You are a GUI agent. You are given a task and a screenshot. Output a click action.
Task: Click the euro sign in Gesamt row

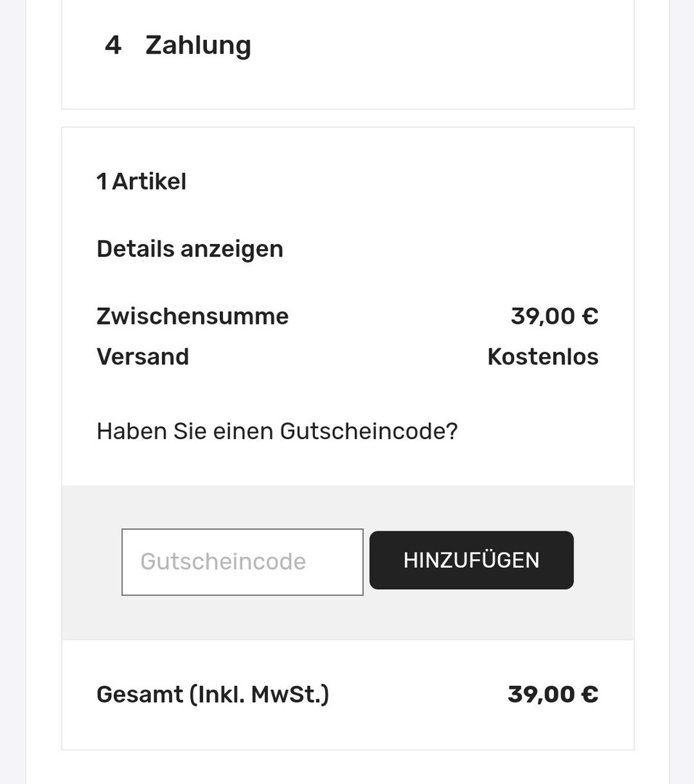pos(589,695)
